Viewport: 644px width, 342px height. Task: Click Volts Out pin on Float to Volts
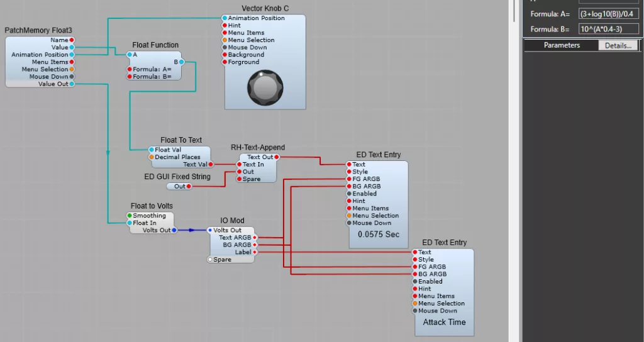(174, 230)
